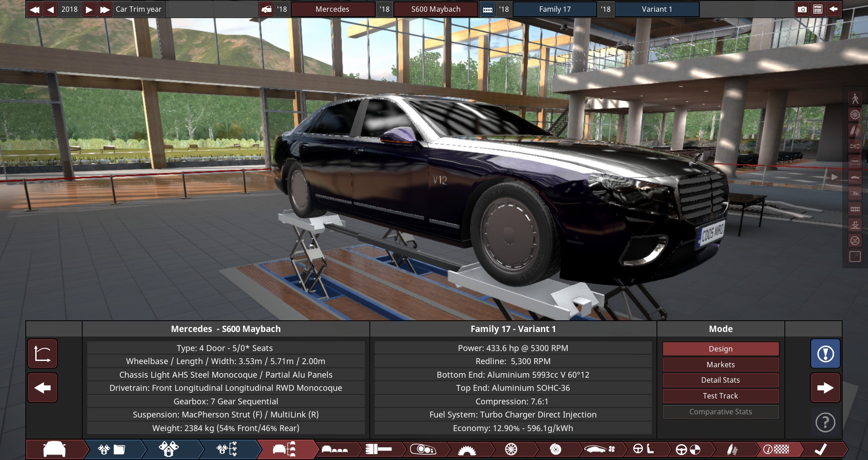Proceed with bottom-right forward arrow button
Image resolution: width=868 pixels, height=460 pixels.
pos(825,388)
